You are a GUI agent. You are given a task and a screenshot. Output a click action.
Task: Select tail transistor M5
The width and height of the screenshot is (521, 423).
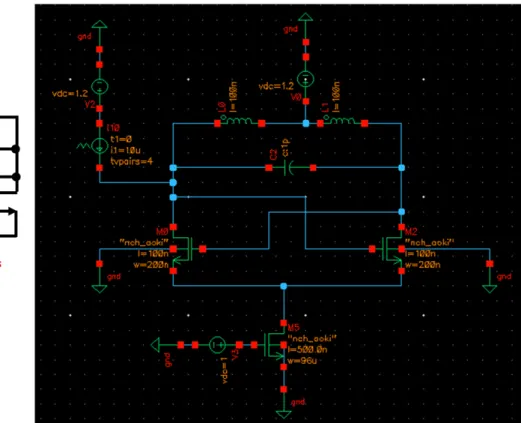[274, 345]
